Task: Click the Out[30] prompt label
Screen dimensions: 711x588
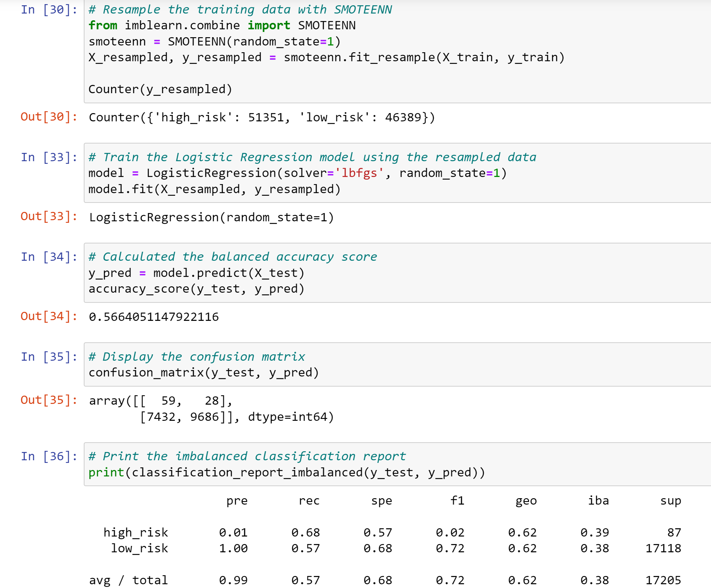Action: pyautogui.click(x=49, y=117)
